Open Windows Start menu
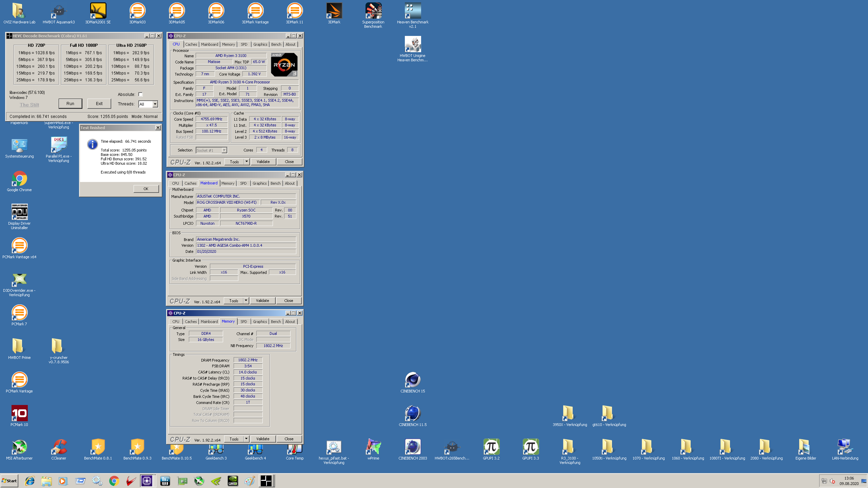Image resolution: width=868 pixels, height=488 pixels. [x=9, y=481]
